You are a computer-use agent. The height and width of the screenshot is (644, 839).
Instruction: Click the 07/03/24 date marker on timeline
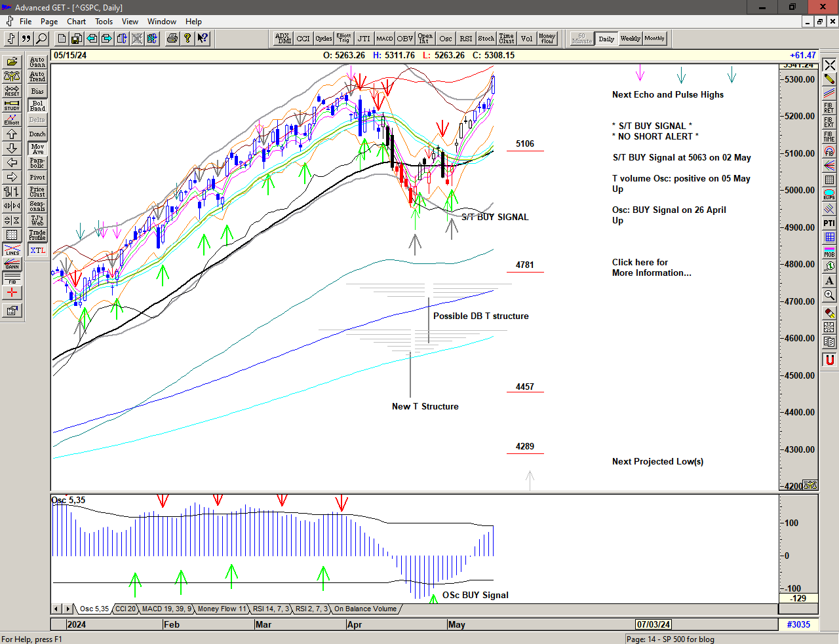coord(653,624)
